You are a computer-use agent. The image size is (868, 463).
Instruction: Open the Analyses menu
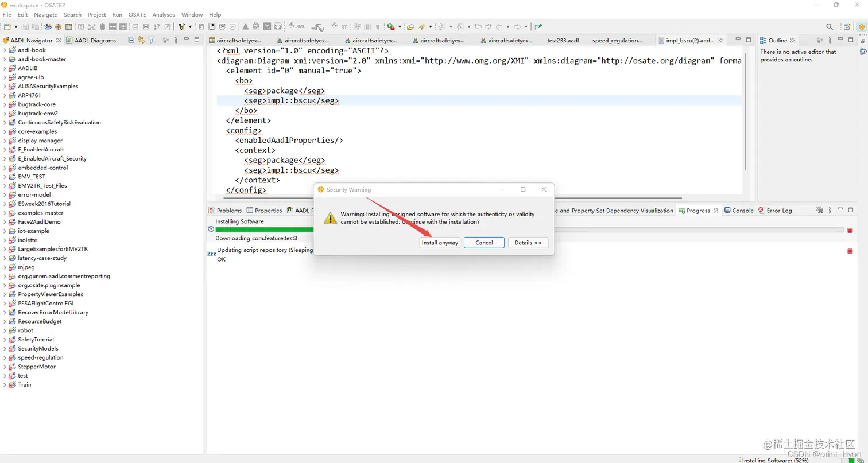(164, 14)
